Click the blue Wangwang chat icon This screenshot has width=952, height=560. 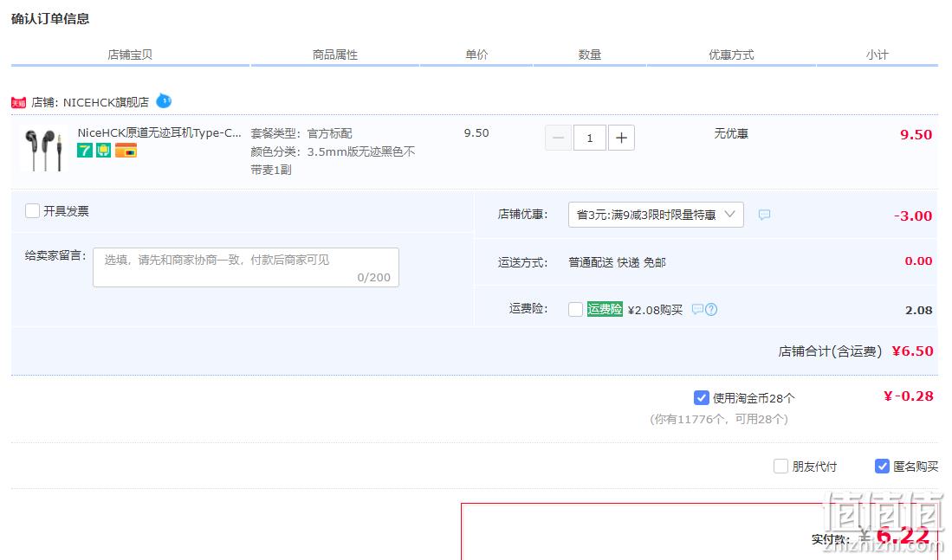click(164, 100)
